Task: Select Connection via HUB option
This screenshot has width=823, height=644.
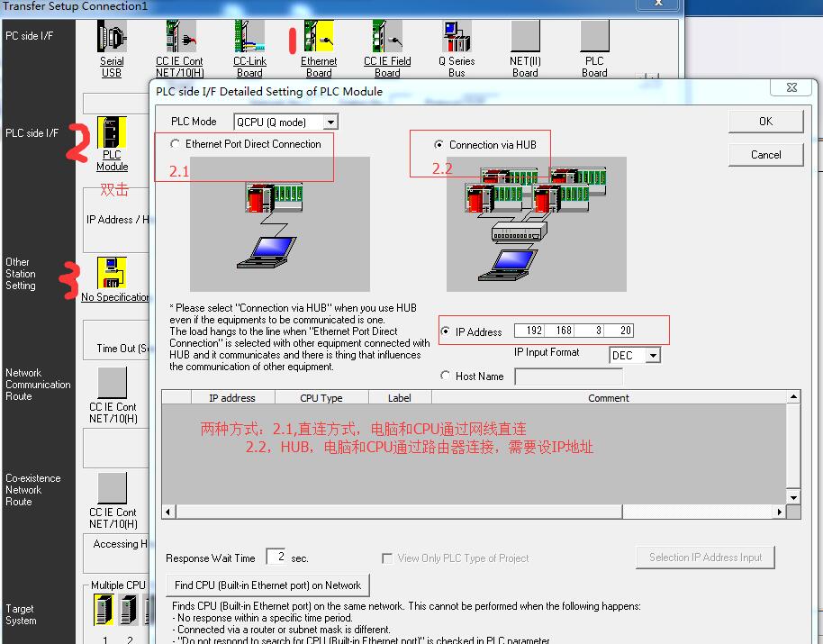Action: pyautogui.click(x=439, y=144)
